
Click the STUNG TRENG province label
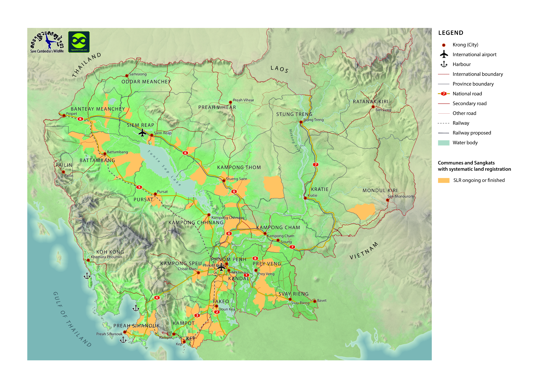pos(294,114)
